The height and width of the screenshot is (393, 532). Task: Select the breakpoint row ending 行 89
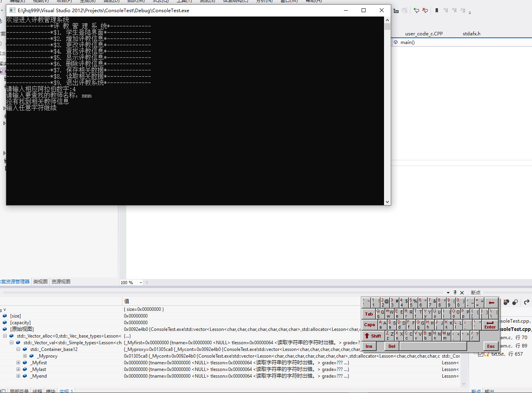click(514, 346)
